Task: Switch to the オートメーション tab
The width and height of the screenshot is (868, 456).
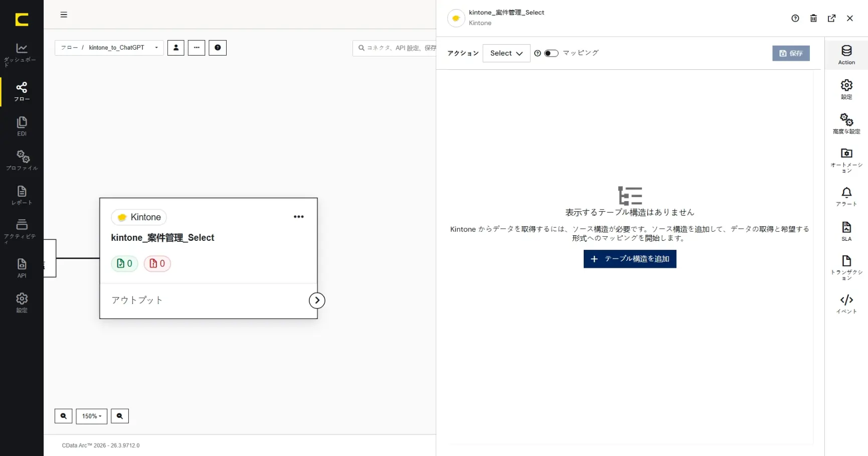Action: point(846,161)
